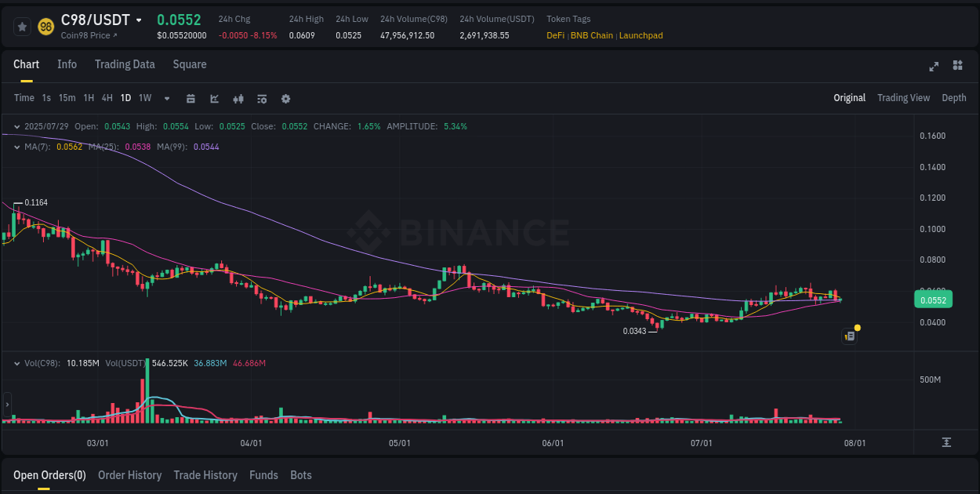Switch to the Trading Data tab
This screenshot has width=980, height=494.
point(125,64)
